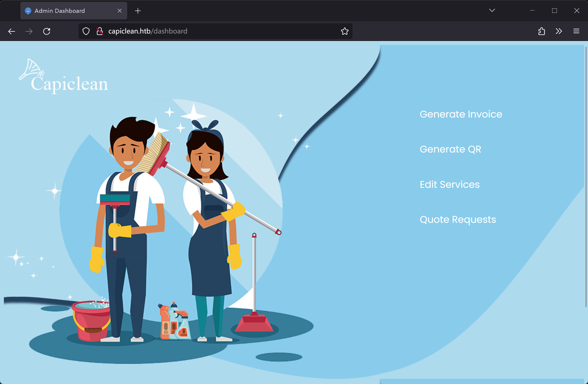This screenshot has width=588, height=384.
Task: Click the browser back arrow
Action: [x=12, y=31]
